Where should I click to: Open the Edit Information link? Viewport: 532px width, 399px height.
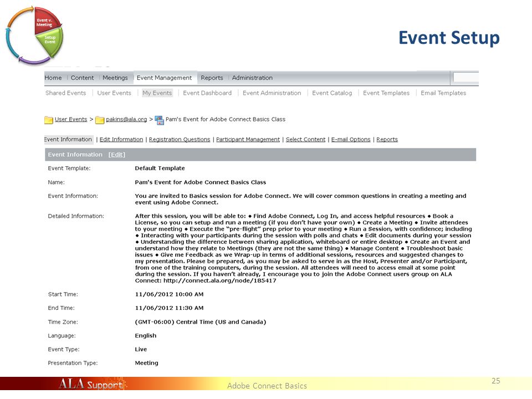pos(121,140)
